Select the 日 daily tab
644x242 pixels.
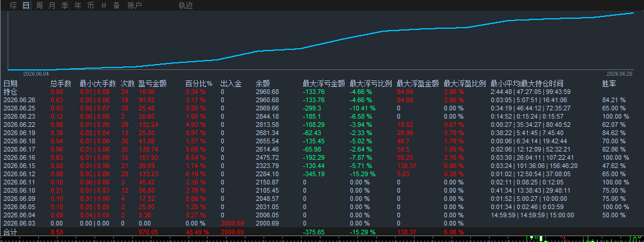[26, 5]
